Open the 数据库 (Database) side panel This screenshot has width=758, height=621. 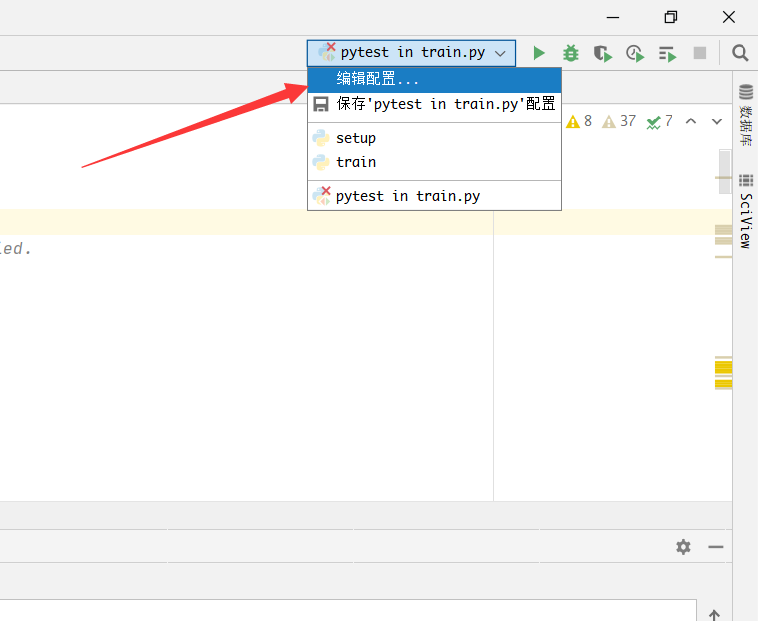(x=746, y=115)
